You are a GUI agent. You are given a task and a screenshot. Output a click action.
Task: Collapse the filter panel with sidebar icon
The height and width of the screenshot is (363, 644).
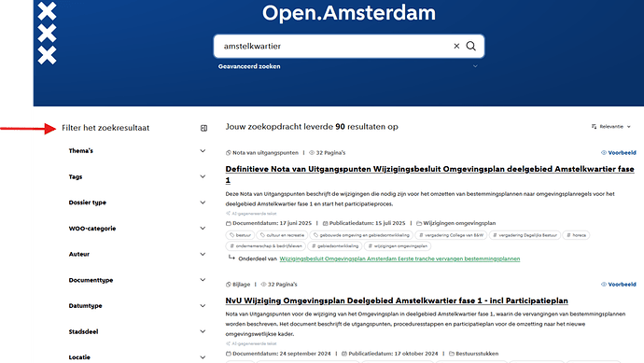coord(203,128)
